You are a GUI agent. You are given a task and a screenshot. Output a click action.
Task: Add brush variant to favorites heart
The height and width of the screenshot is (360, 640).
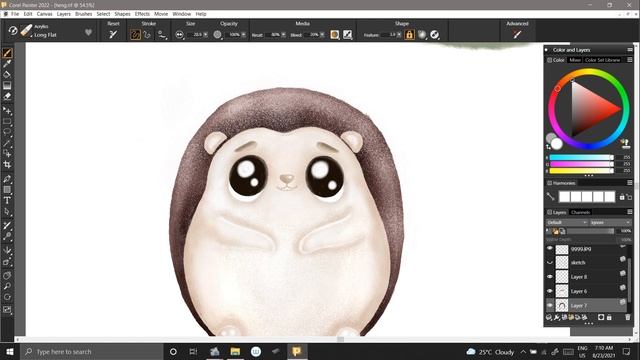tap(88, 32)
